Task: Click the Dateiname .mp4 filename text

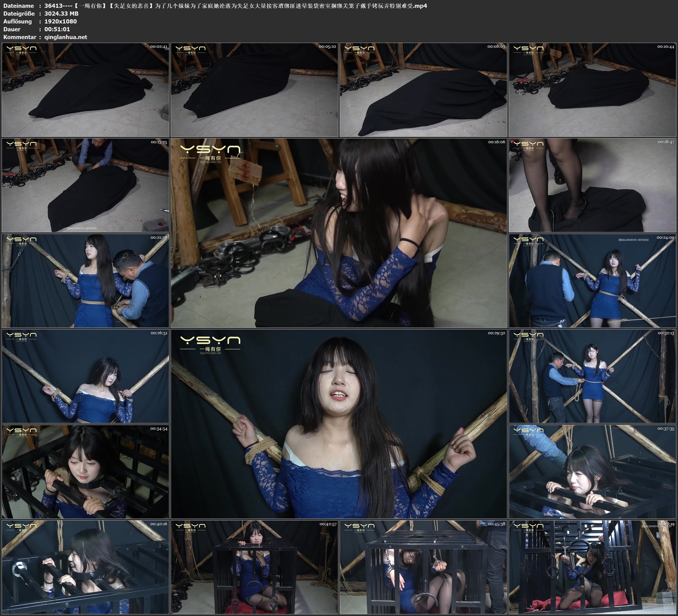Action: 235,6
